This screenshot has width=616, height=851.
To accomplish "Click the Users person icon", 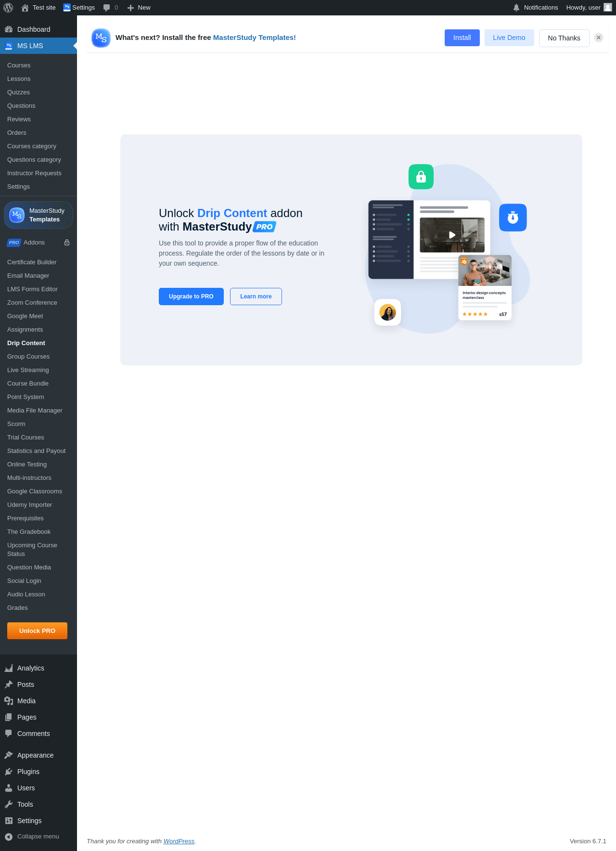I will 9,788.
